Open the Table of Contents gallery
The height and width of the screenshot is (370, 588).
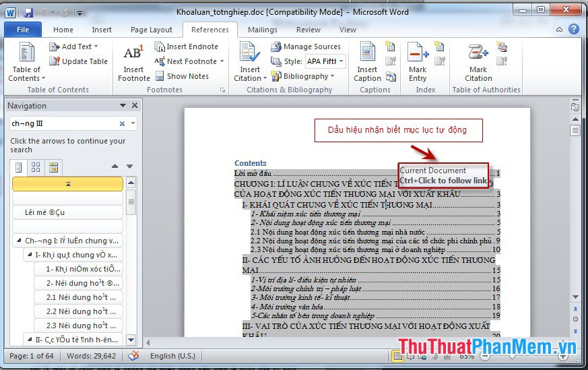pyautogui.click(x=26, y=61)
